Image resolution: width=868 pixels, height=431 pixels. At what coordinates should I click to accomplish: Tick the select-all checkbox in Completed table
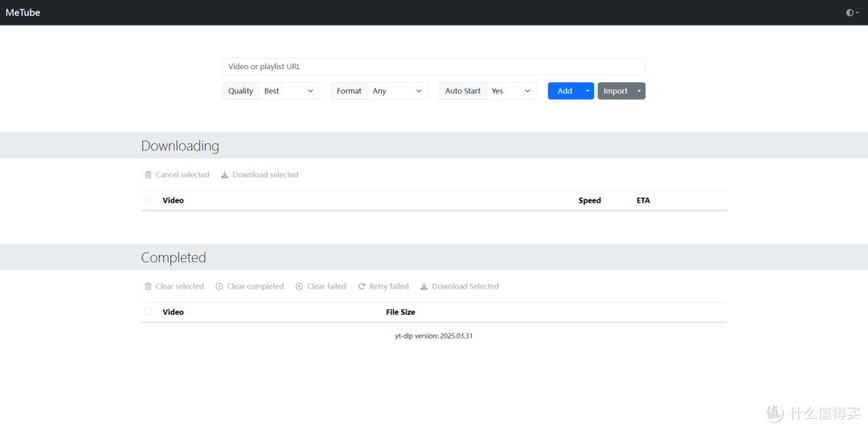point(149,312)
